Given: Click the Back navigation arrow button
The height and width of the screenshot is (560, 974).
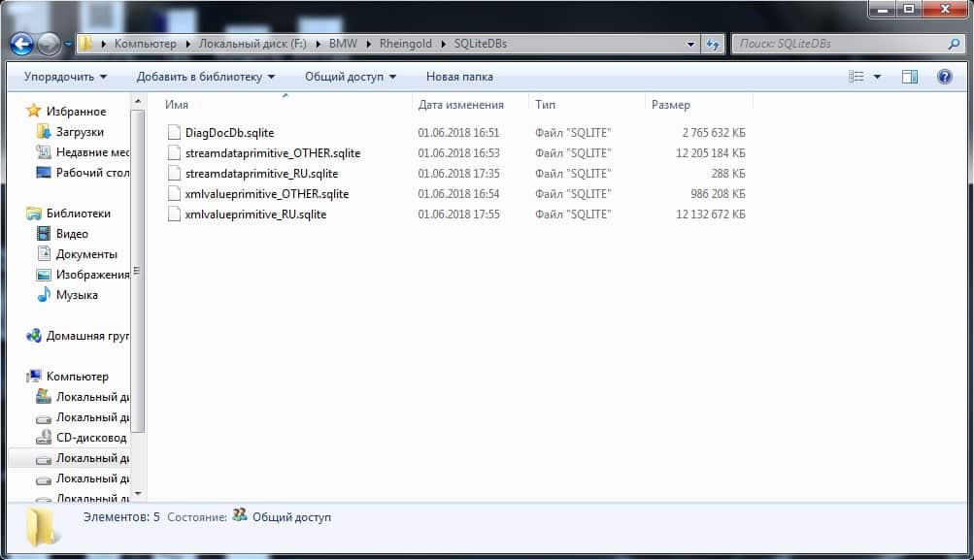Looking at the screenshot, I should 21,44.
